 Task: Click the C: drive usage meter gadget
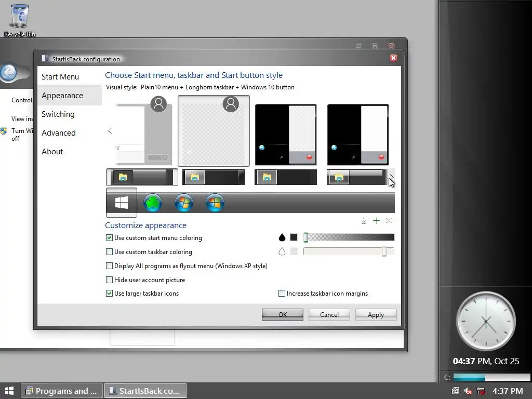(x=487, y=377)
